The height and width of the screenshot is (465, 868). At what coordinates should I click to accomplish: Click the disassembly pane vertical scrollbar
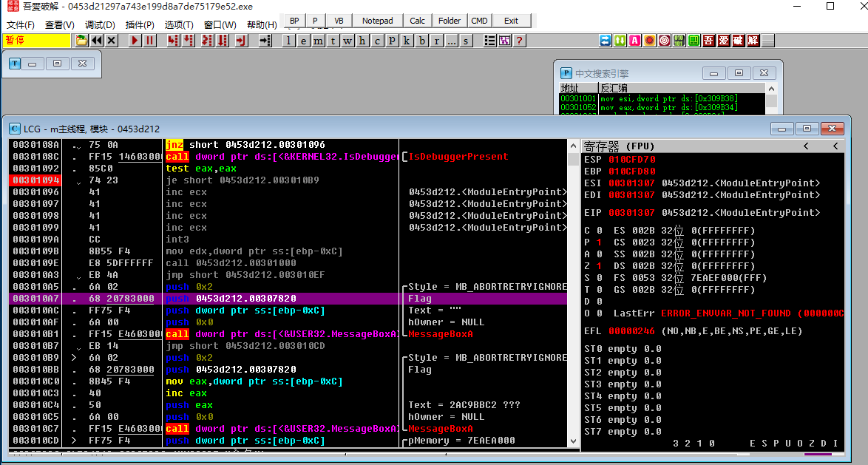[573, 296]
